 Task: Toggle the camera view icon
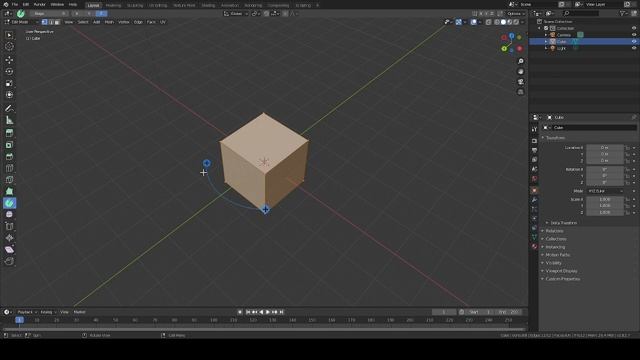(520, 82)
